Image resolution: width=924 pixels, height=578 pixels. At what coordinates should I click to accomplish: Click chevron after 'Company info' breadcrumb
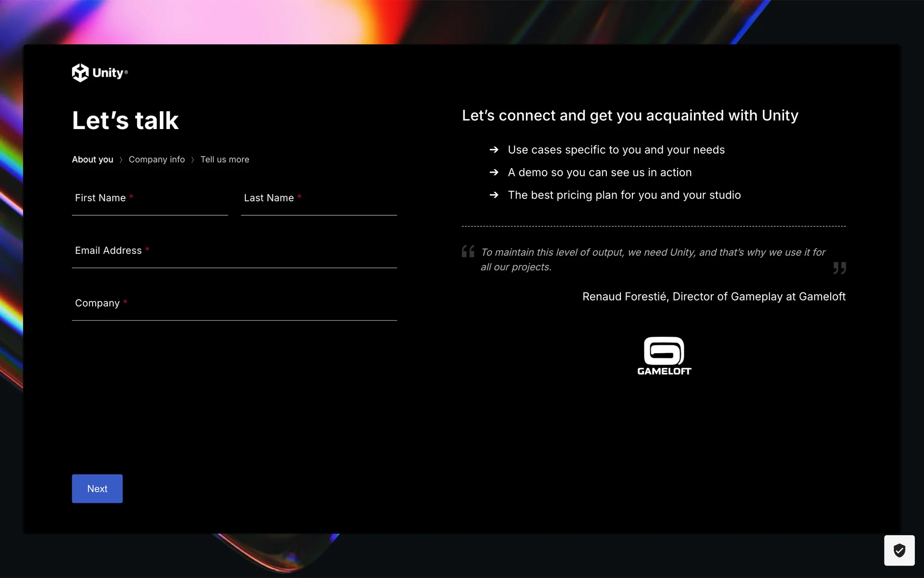click(x=192, y=160)
